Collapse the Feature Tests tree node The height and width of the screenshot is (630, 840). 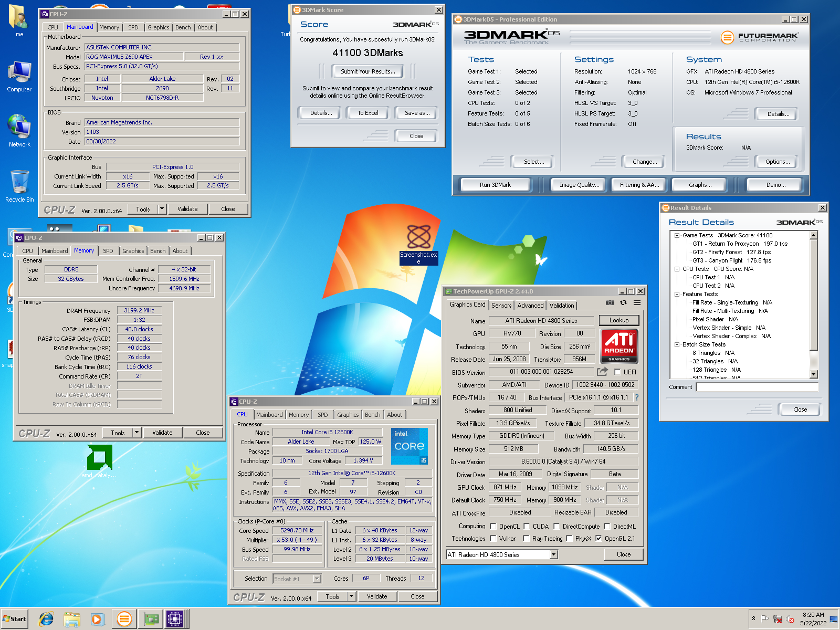pyautogui.click(x=677, y=294)
